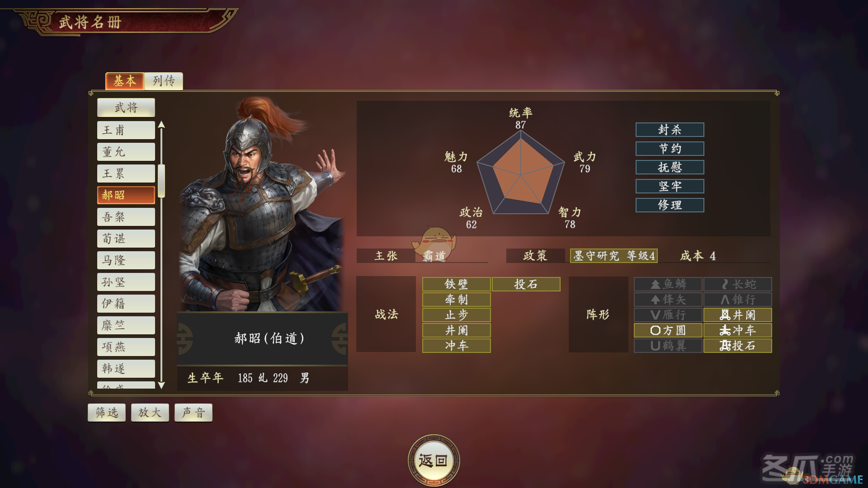Open the 筛选 filter button

click(107, 413)
